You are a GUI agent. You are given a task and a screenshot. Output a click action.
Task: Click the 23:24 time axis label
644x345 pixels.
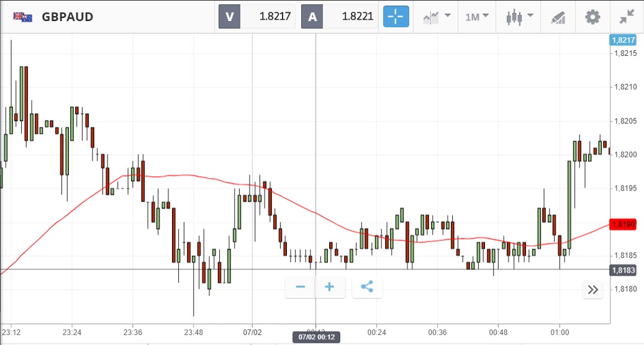pyautogui.click(x=72, y=333)
